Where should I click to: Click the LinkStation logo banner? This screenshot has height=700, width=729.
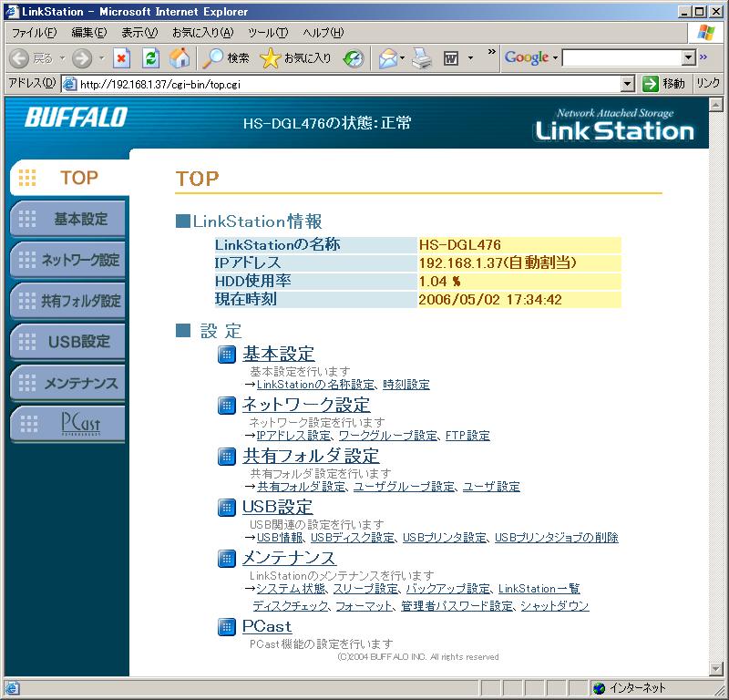click(614, 125)
